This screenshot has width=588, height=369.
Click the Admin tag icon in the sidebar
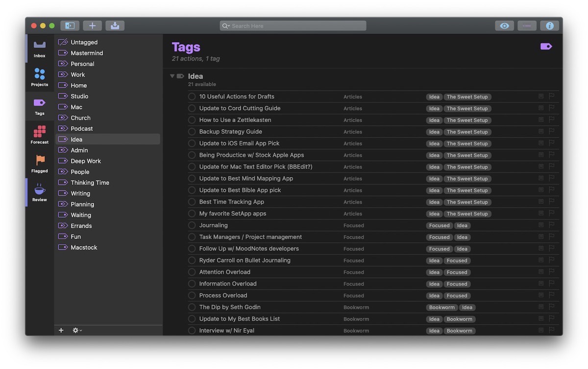pos(63,150)
